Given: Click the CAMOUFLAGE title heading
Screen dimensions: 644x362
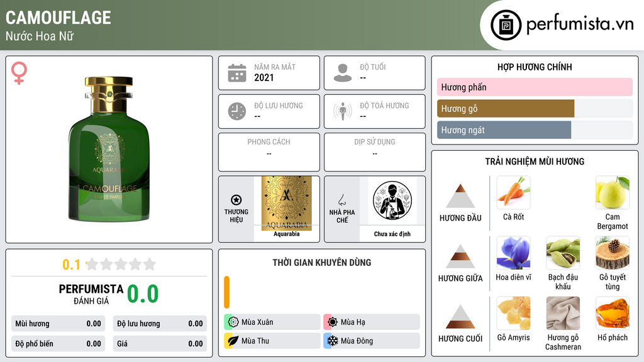Looking at the screenshot, I should (58, 18).
